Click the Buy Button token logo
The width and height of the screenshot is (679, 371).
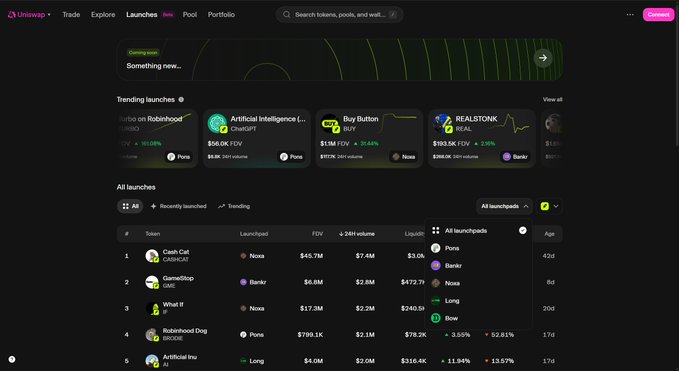pyautogui.click(x=330, y=123)
